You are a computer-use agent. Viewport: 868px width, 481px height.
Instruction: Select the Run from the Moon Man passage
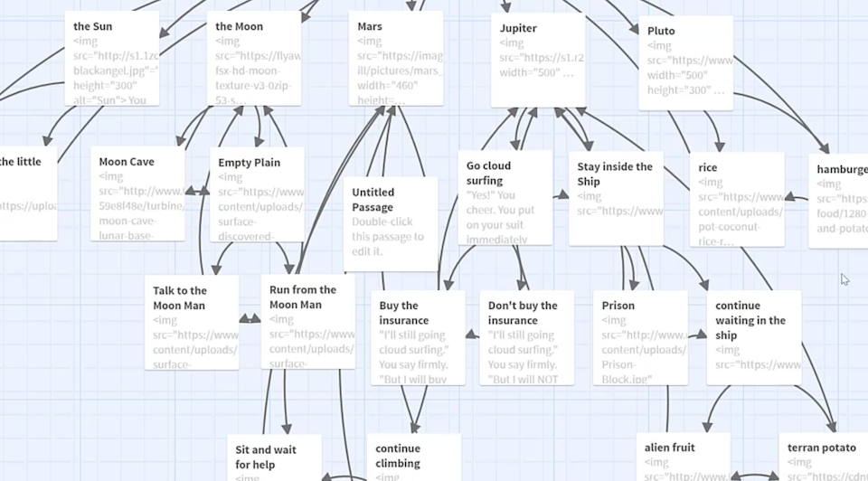pos(308,322)
